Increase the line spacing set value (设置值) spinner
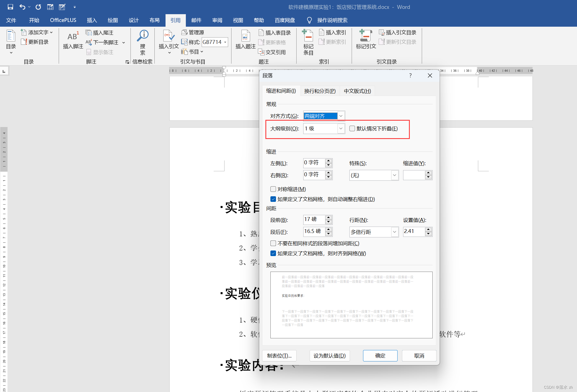Image resolution: width=577 pixels, height=392 pixels. point(428,230)
